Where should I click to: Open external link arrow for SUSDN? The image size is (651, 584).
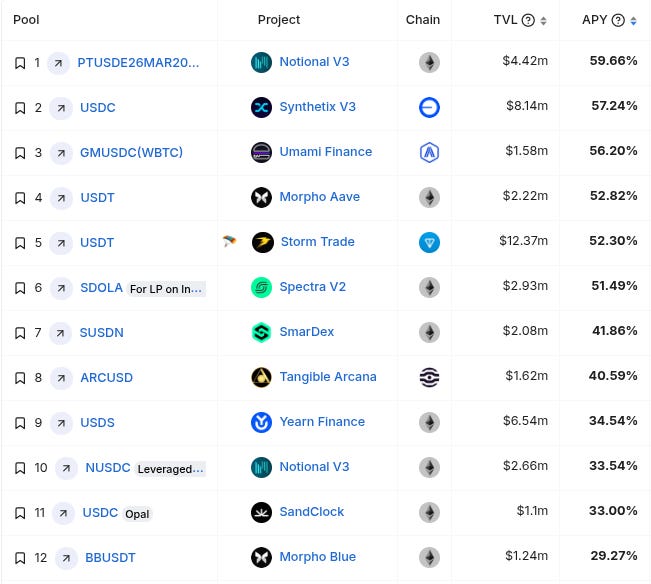[x=61, y=333]
